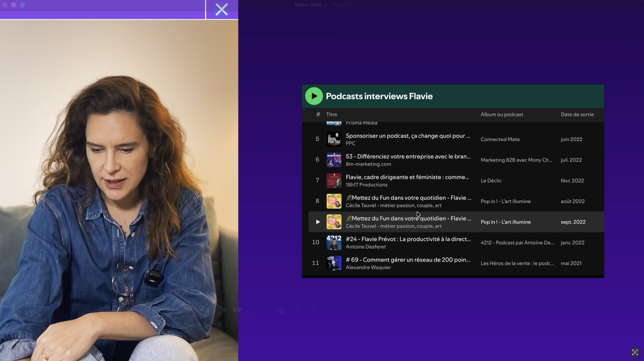Click the Titre column header

coord(332,114)
